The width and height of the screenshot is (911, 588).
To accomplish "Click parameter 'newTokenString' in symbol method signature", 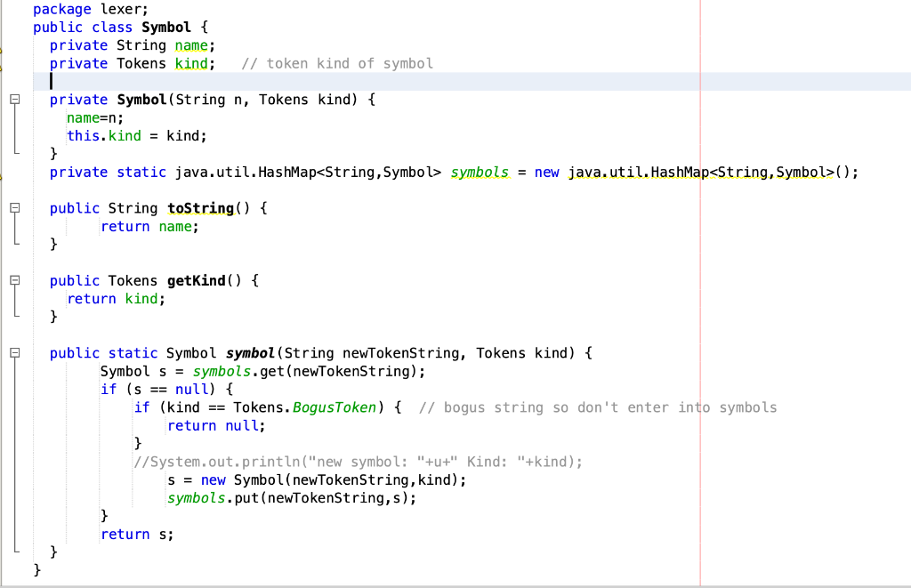I will pyautogui.click(x=401, y=353).
